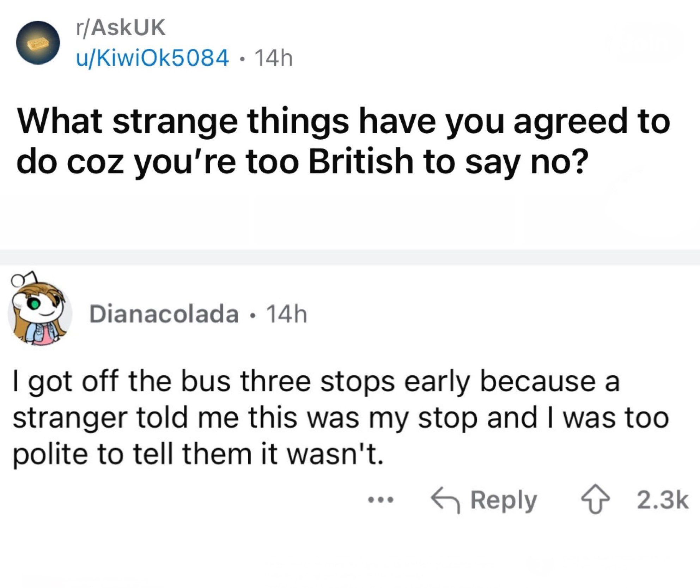This screenshot has height=588, width=700.
Task: Click the comment's 14h timestamp beside Dianacolada
Action: point(287,314)
